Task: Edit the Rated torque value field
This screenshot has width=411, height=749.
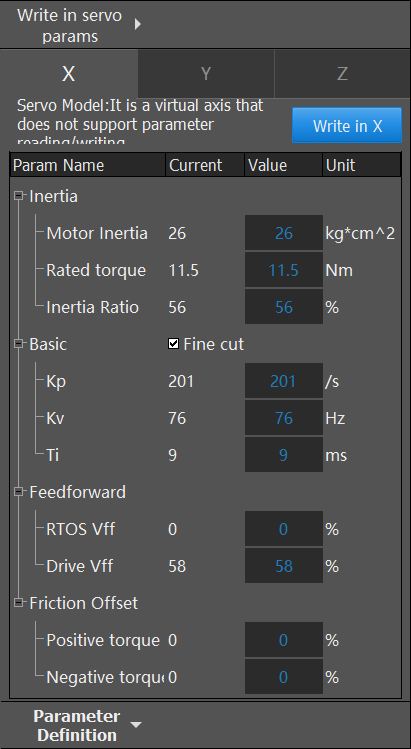Action: coord(284,270)
